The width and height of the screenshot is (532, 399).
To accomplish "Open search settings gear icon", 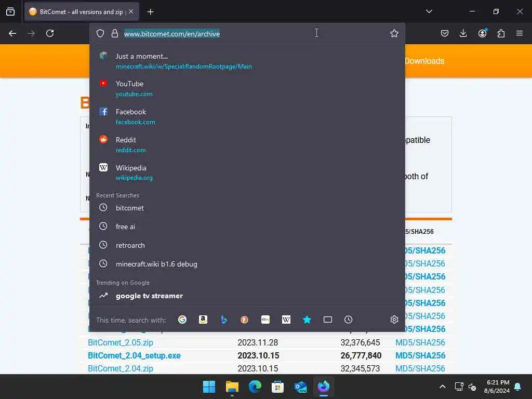I will (394, 320).
